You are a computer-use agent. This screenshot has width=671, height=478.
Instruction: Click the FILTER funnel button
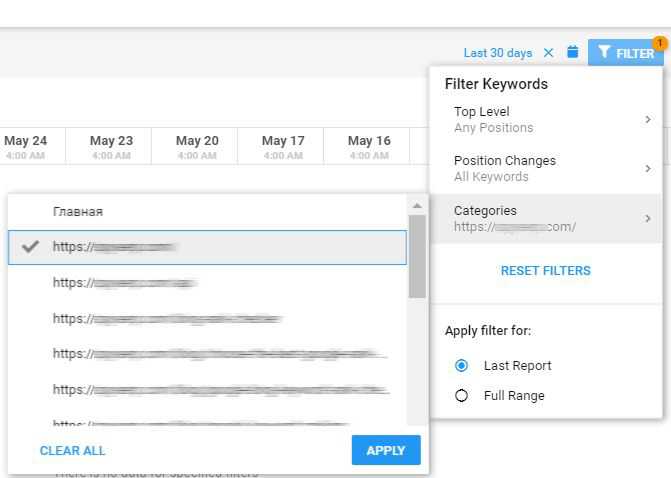pos(625,53)
